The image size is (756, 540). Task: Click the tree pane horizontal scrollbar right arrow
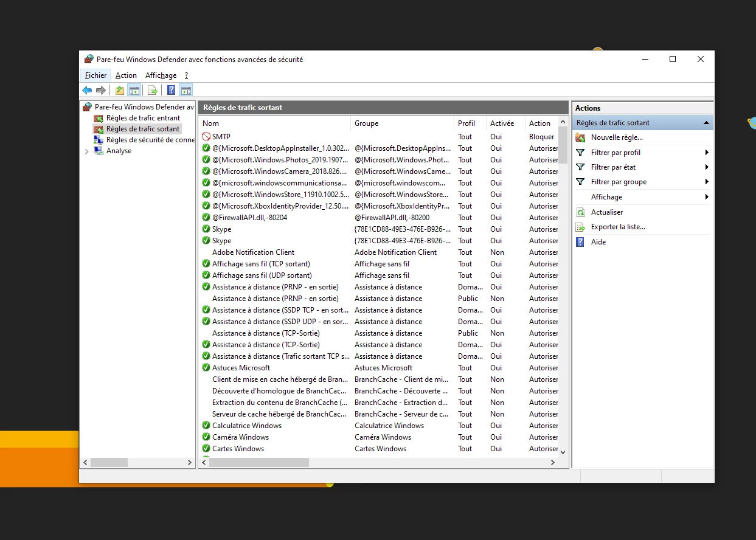[190, 463]
